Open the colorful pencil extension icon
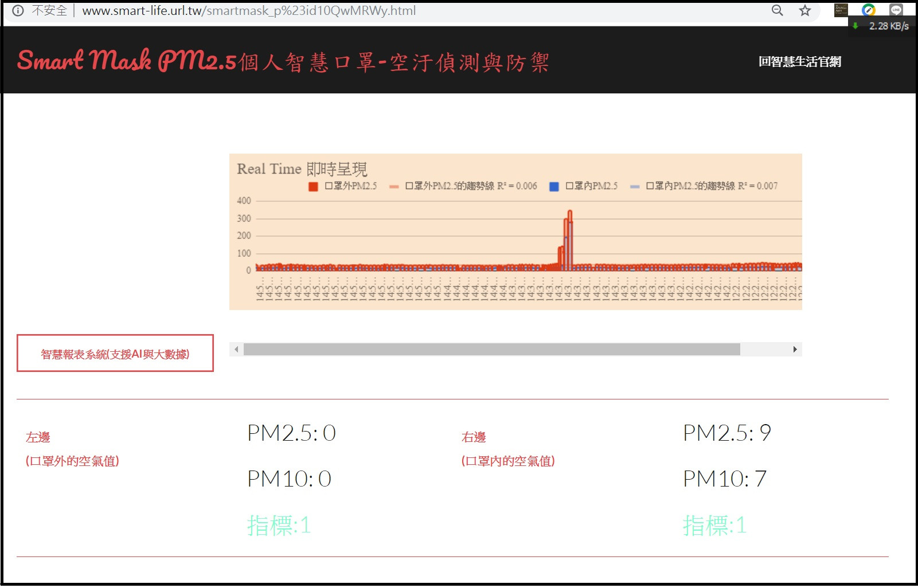The height and width of the screenshot is (588, 918). pos(869,10)
